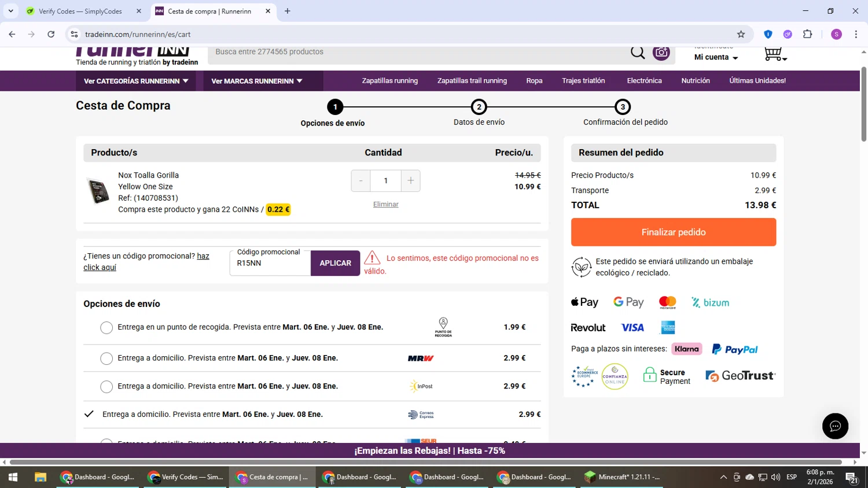
Task: Open the Electrónica menu item
Action: point(644,81)
